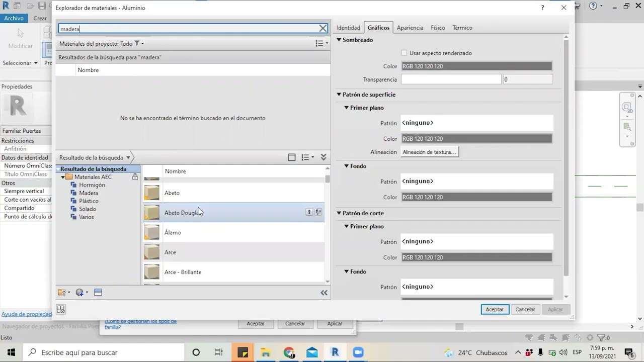Viewport: 644px width, 362px height.
Task: Open 2D navigation wheel icon
Action: point(627,108)
